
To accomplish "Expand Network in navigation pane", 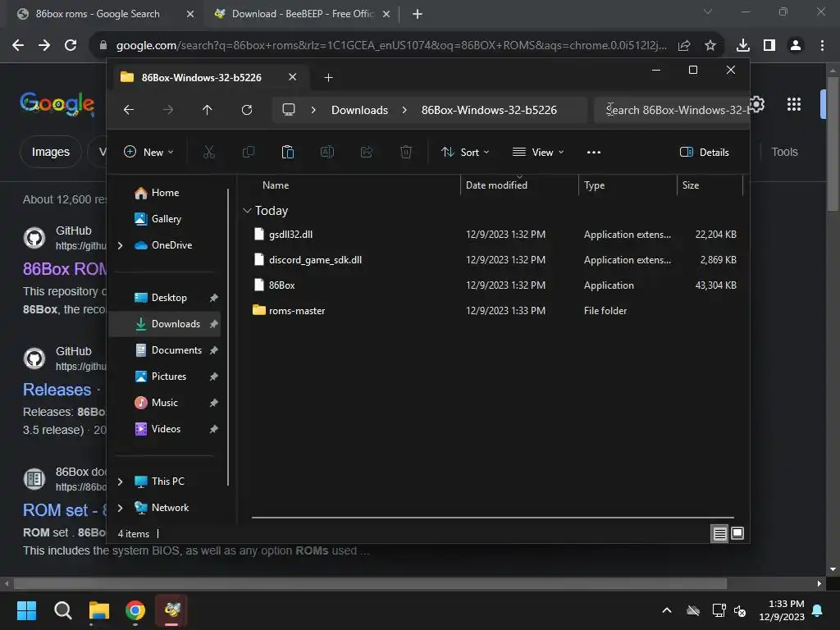I will tap(120, 508).
